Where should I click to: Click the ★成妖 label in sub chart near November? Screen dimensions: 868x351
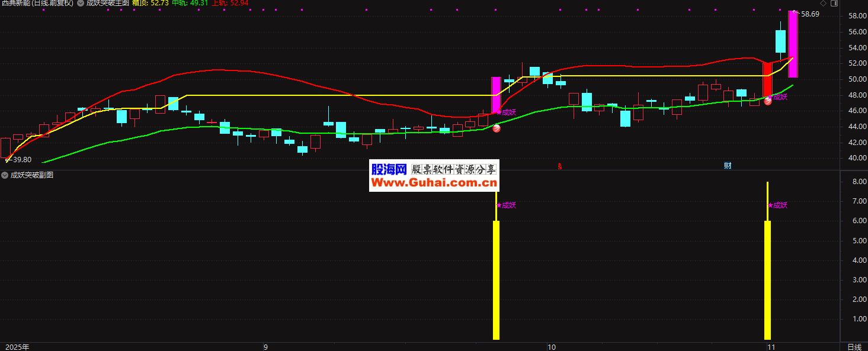click(778, 205)
